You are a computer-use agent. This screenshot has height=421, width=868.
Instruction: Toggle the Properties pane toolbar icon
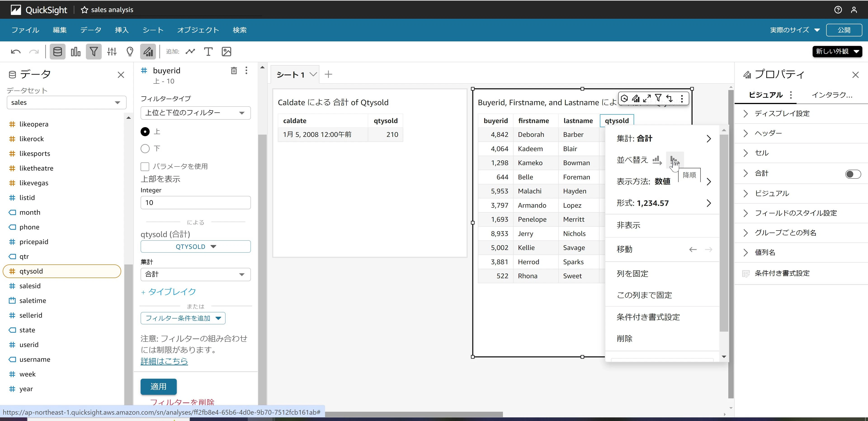pos(148,52)
